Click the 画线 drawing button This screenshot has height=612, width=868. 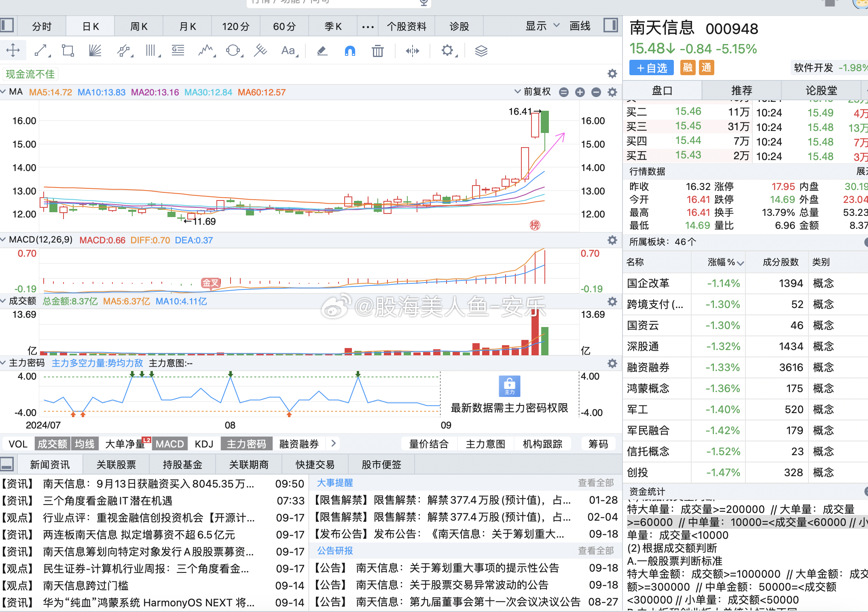pos(580,26)
